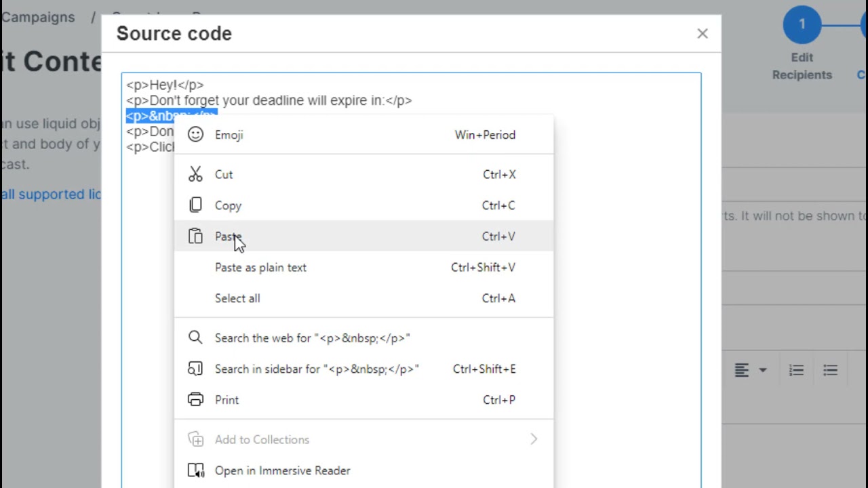Screen dimensions: 868x488
Task: Click the Open in Immersive Reader icon
Action: point(195,470)
